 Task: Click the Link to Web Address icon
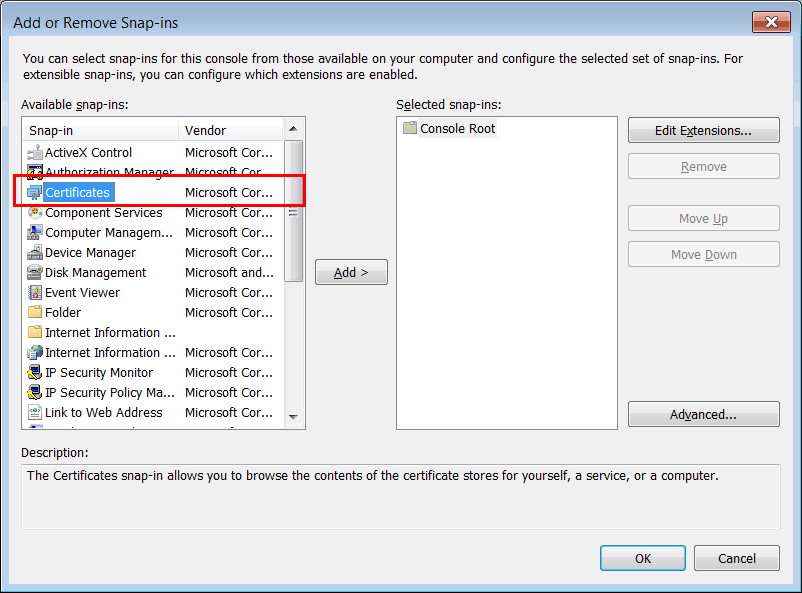tap(35, 412)
